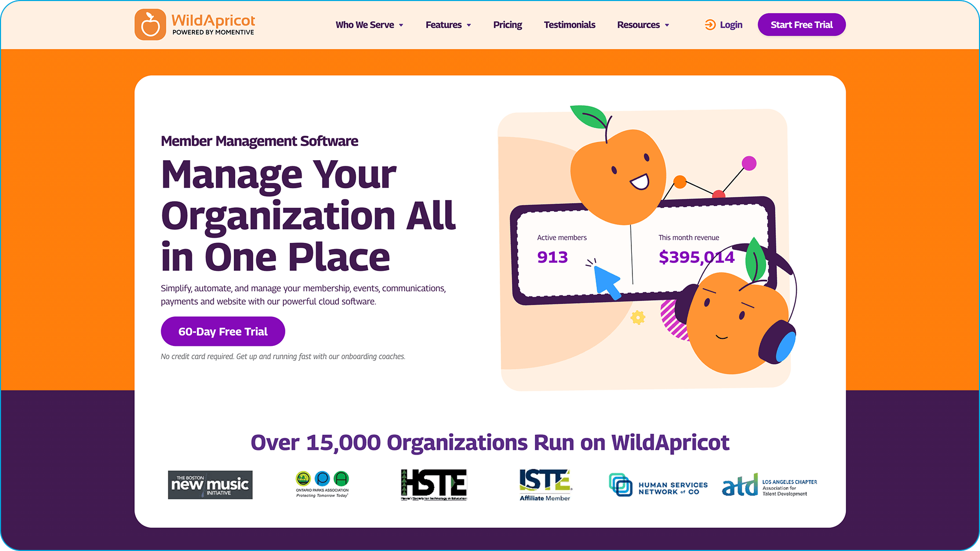
Task: Go to the Pricing page
Action: 507,24
